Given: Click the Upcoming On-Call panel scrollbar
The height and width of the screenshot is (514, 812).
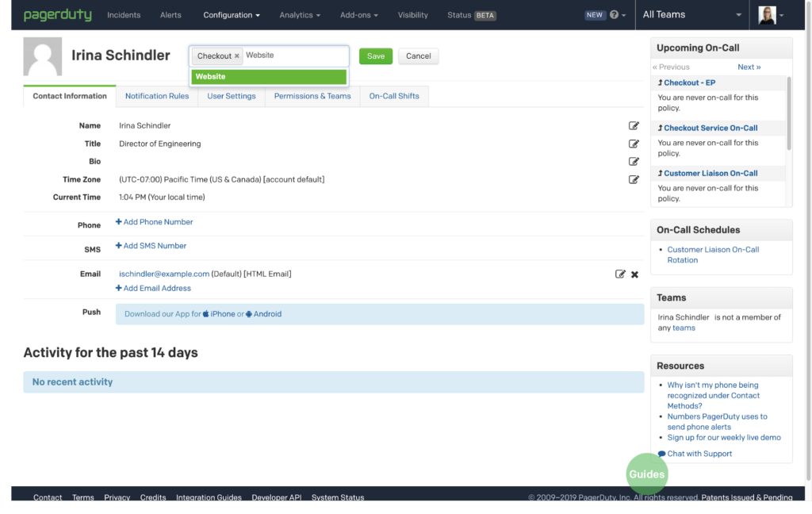Looking at the screenshot, I should [789, 113].
